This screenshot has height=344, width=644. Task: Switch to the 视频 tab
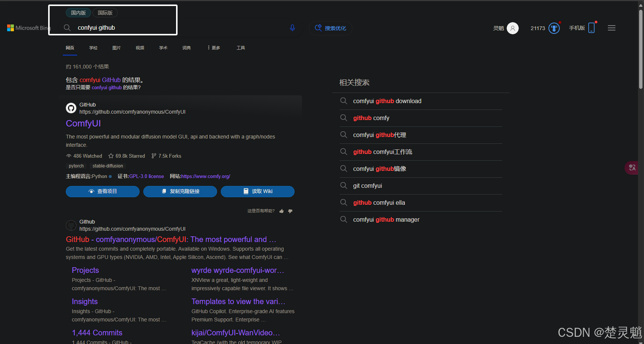(x=140, y=48)
